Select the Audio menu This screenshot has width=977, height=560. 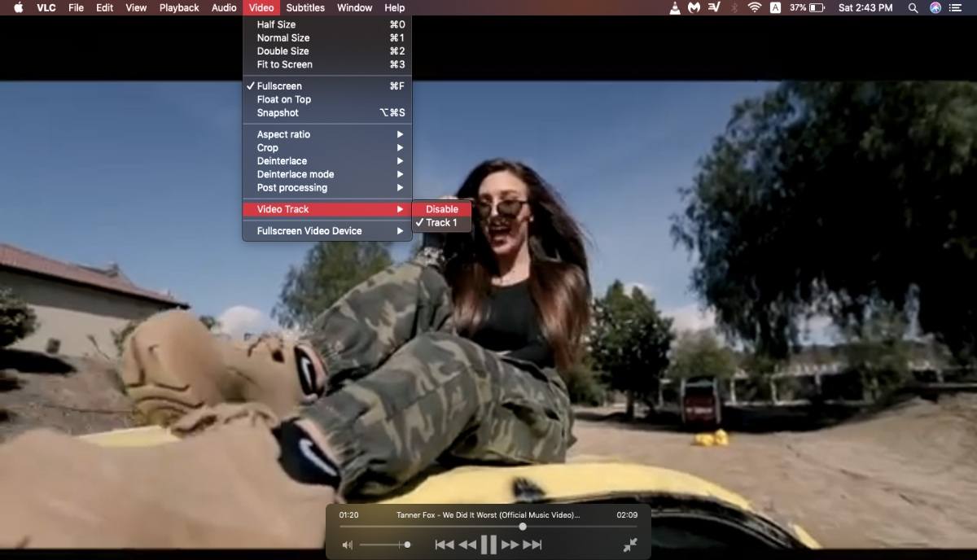click(223, 7)
